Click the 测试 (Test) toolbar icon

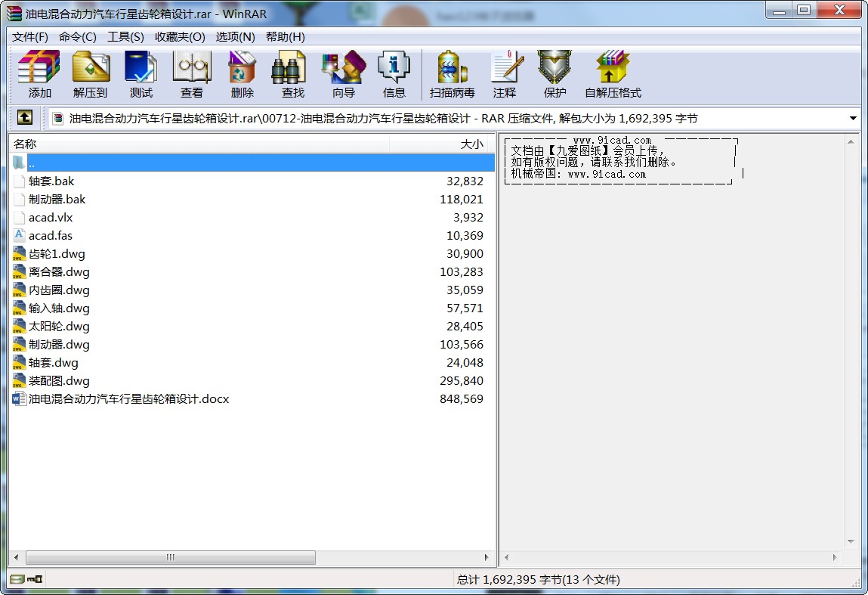(141, 67)
